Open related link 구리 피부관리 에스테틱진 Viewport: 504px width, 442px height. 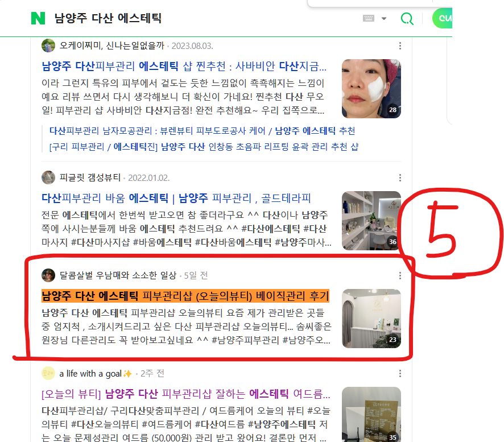(x=204, y=147)
